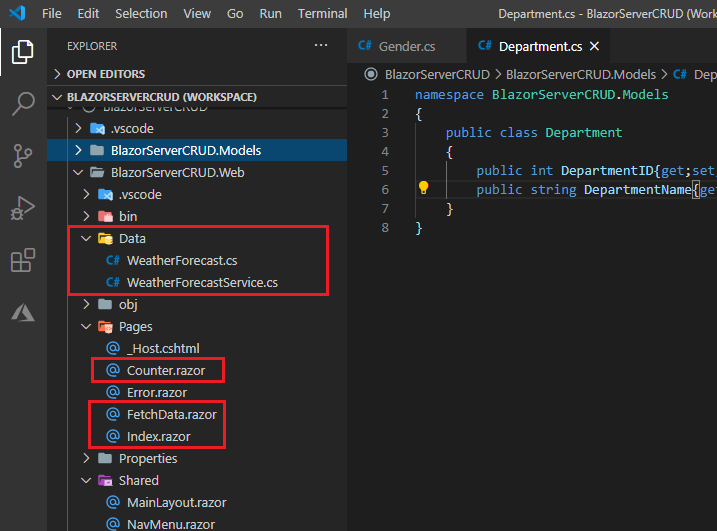
Task: Click the C# icon on Department.cs tab
Action: pyautogui.click(x=484, y=46)
